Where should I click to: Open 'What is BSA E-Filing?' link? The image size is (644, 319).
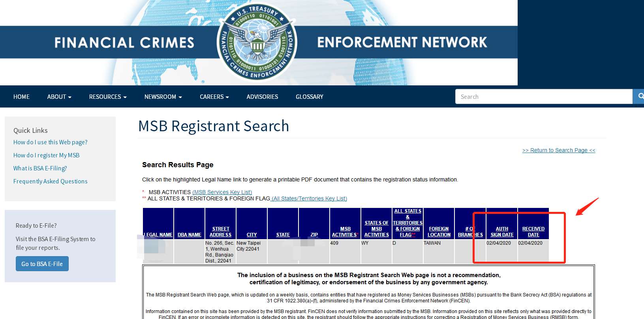point(40,168)
